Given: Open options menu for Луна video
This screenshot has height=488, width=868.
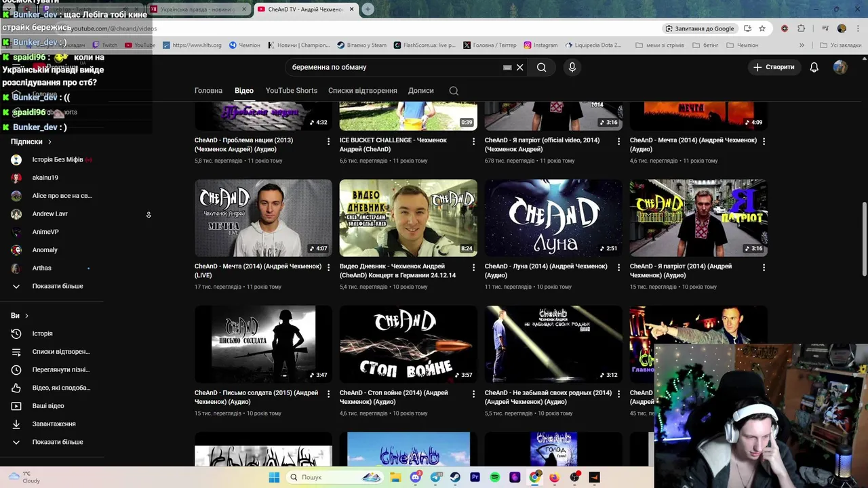Looking at the screenshot, I should [618, 267].
